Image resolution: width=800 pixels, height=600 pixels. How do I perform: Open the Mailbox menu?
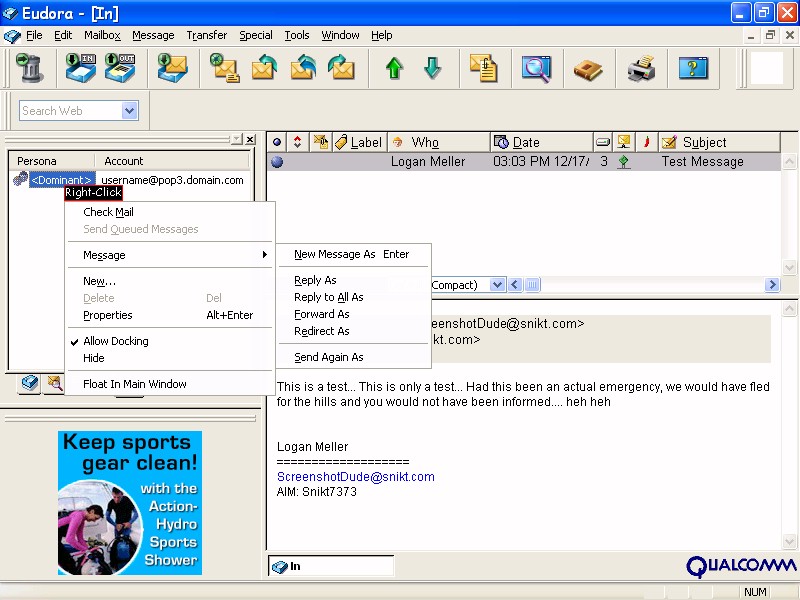(x=102, y=35)
